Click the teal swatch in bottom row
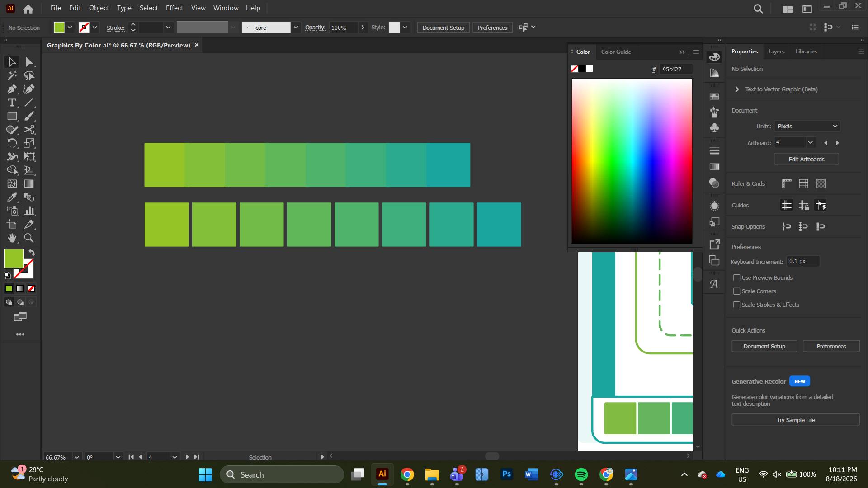The width and height of the screenshot is (868, 488). 499,225
